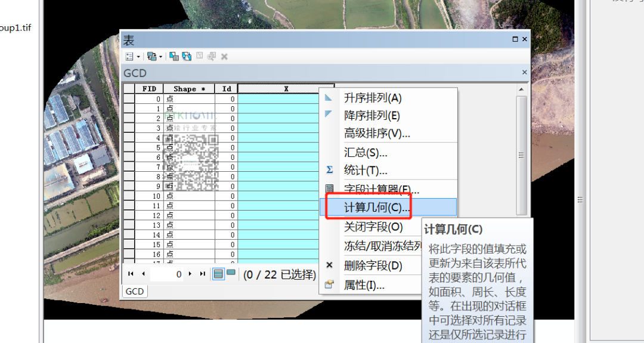
Task: Go to the first record
Action: tap(131, 274)
